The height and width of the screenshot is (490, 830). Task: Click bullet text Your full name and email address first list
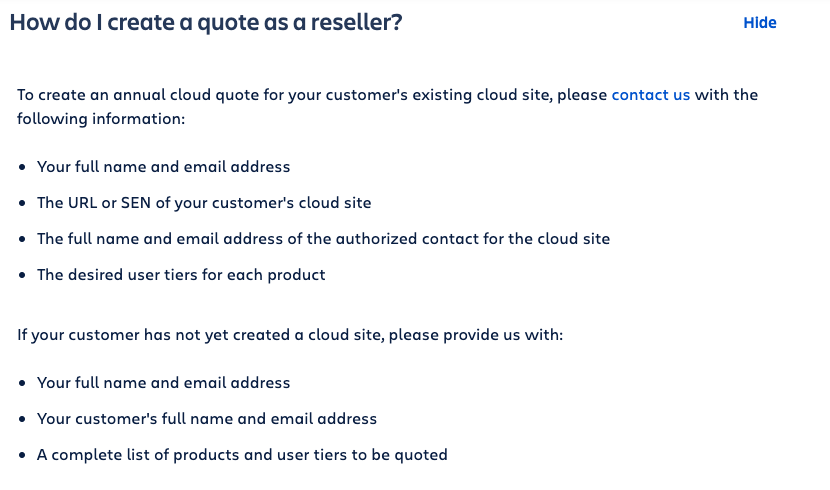164,167
